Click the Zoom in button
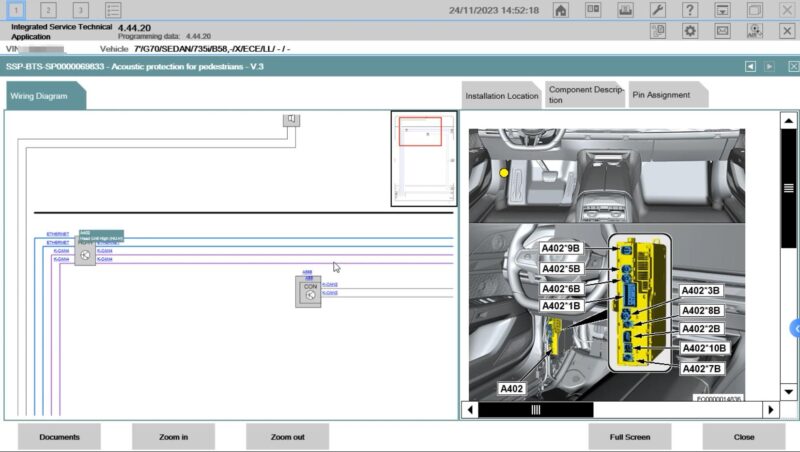Image resolution: width=800 pixels, height=452 pixels. click(x=173, y=437)
